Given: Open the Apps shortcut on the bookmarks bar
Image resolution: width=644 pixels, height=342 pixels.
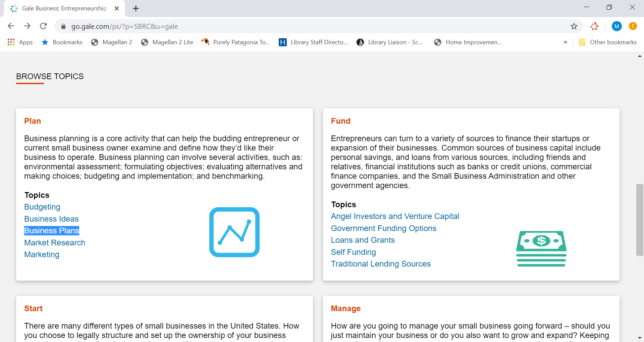Looking at the screenshot, I should coord(20,42).
